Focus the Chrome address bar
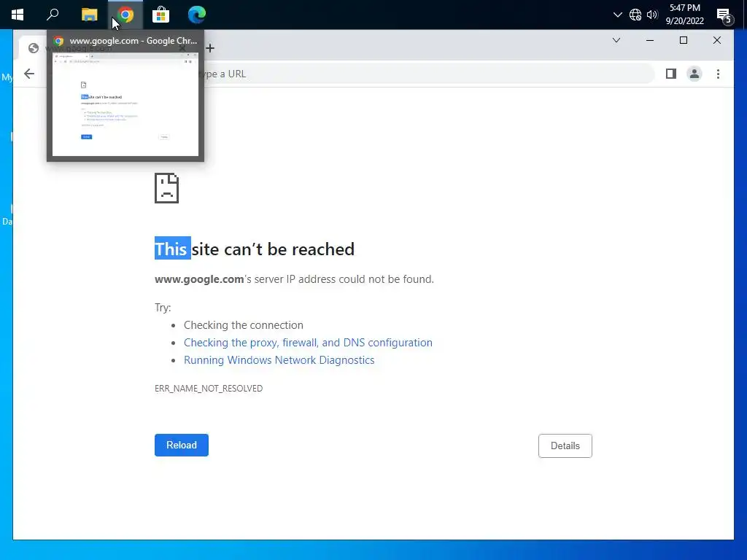This screenshot has height=560, width=747. (x=352, y=74)
